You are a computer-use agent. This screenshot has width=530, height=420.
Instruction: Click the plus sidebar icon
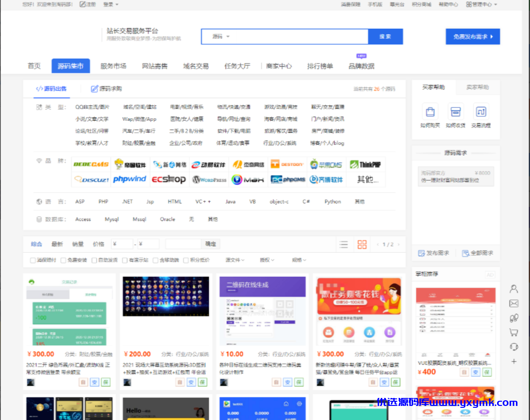pyautogui.click(x=514, y=361)
